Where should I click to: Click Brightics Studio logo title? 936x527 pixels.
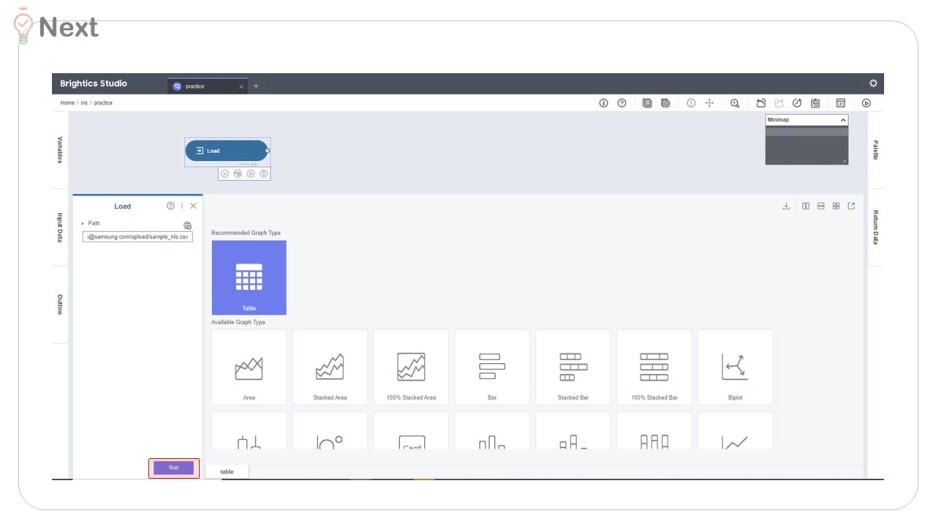(94, 84)
